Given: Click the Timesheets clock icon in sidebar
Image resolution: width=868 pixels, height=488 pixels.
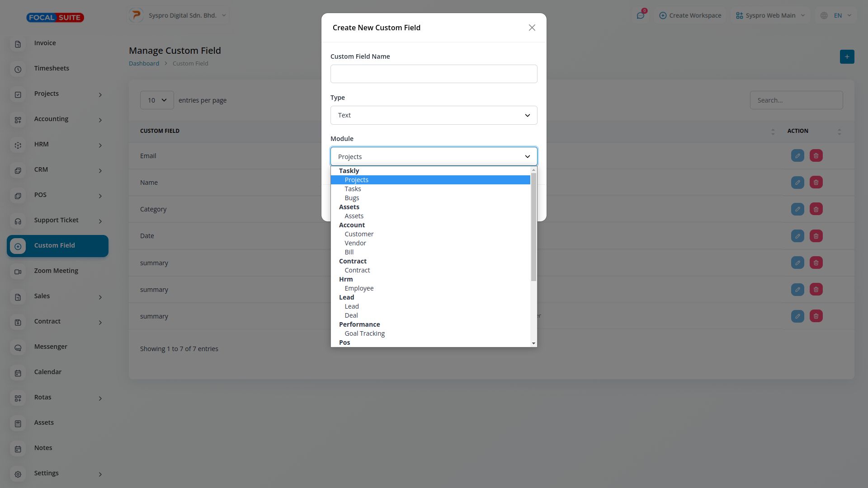Looking at the screenshot, I should 18,69.
